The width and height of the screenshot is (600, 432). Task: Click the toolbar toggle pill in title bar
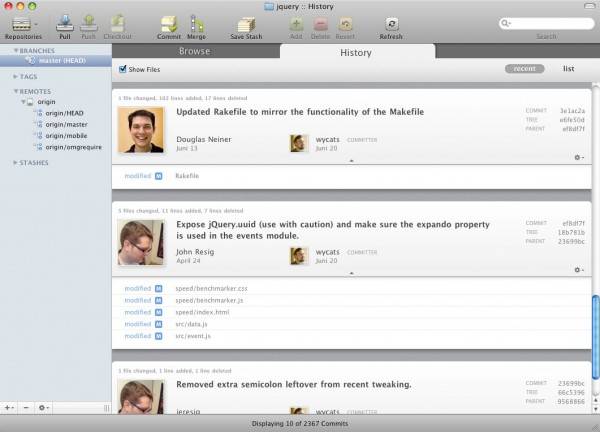(589, 6)
